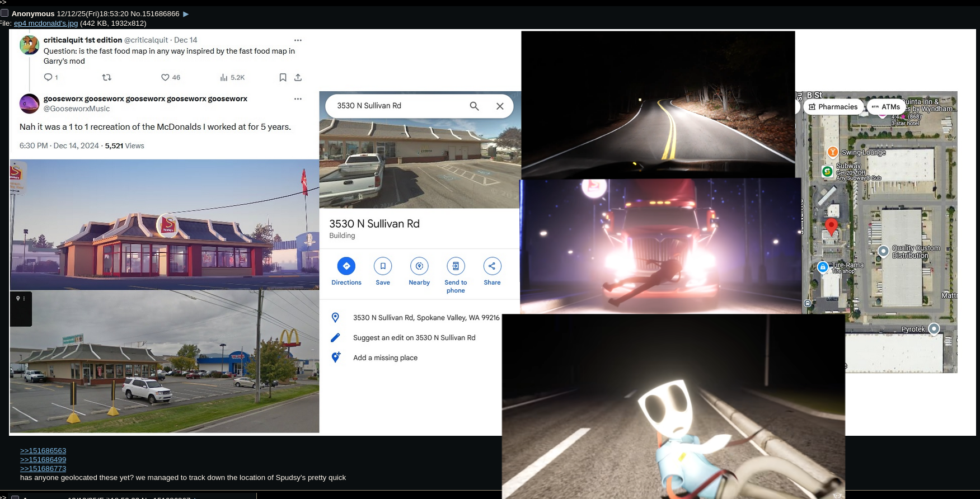Click the Subway map pin
The image size is (980, 499).
(827, 171)
